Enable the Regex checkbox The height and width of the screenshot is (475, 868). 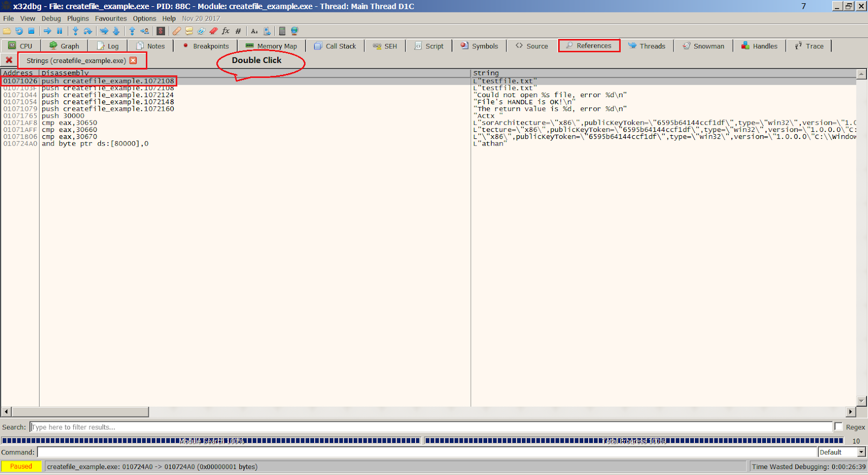tap(839, 427)
